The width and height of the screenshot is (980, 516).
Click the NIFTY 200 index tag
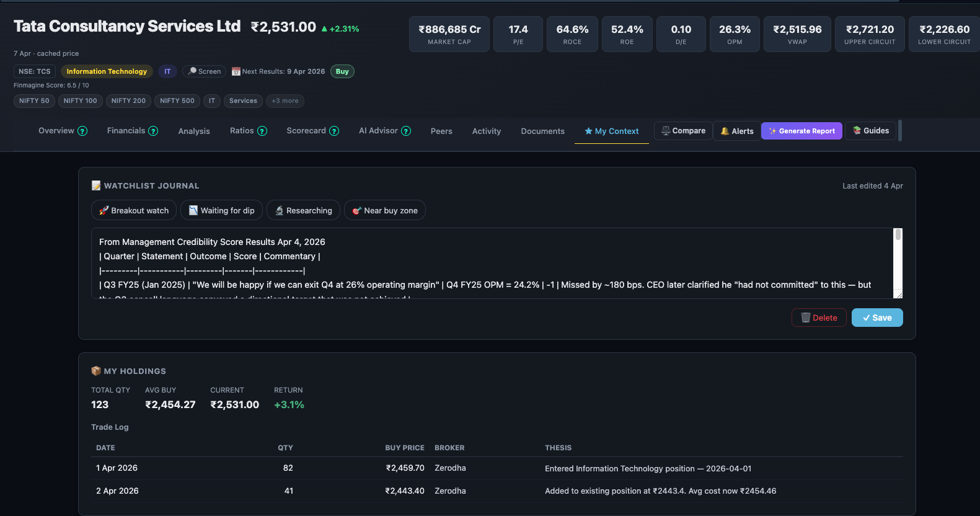point(128,101)
